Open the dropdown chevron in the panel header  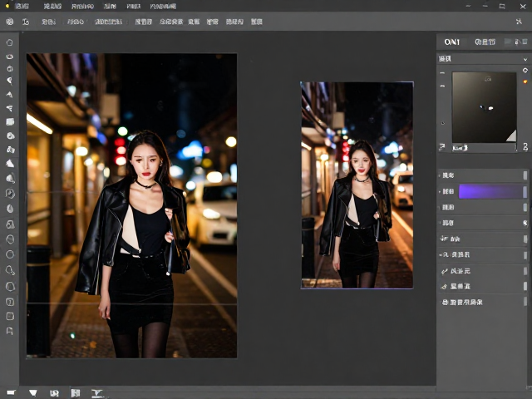click(525, 59)
